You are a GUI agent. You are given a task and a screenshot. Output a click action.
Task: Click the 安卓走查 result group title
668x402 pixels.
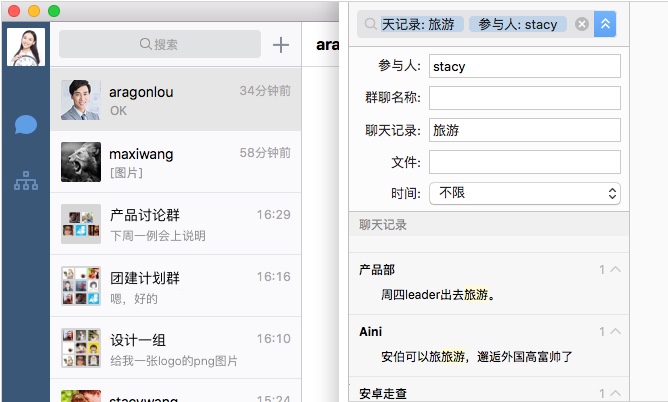coord(383,393)
